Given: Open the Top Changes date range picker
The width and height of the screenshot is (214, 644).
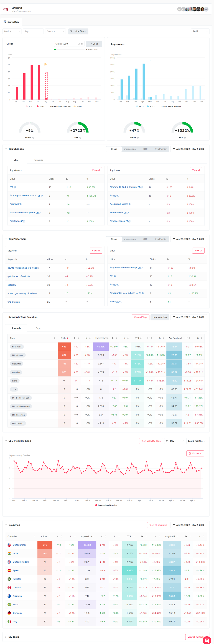Looking at the screenshot, I should [x=188, y=149].
